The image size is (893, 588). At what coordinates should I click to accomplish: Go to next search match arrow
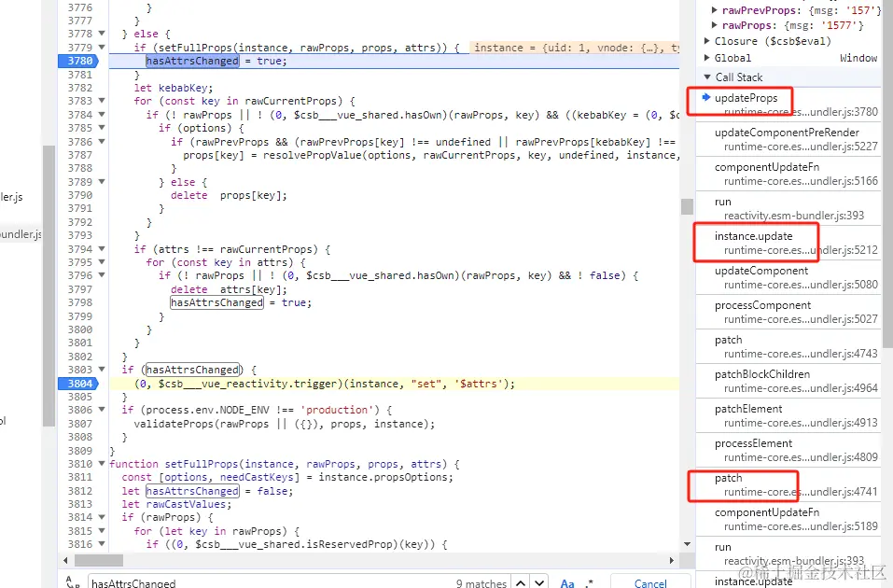click(x=539, y=583)
